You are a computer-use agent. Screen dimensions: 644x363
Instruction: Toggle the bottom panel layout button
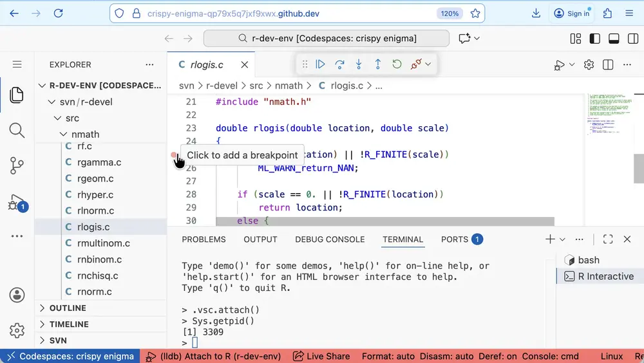coord(614,39)
